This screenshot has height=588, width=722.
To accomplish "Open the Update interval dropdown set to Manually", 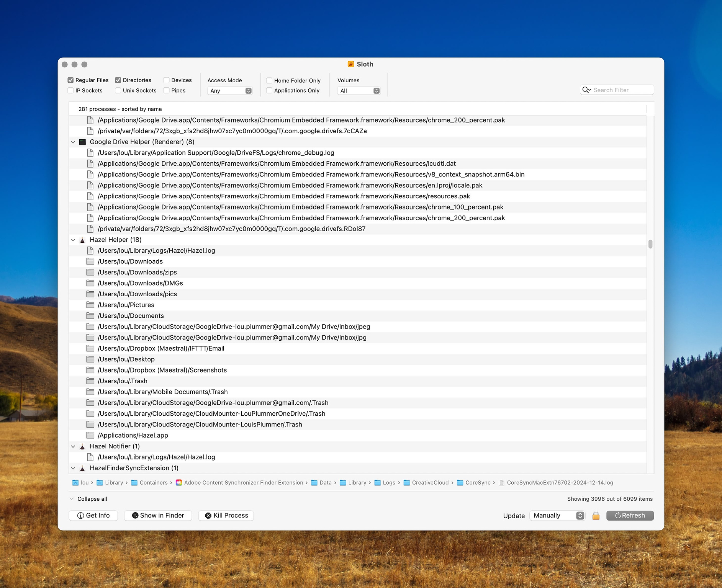I will [x=557, y=516].
